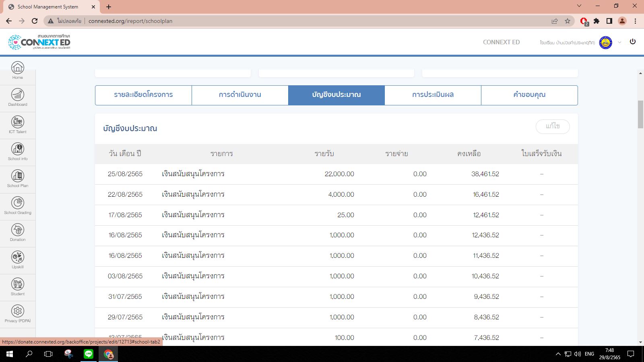Screen dimensions: 644x362
Task: Open School Grading section
Action: pyautogui.click(x=18, y=205)
